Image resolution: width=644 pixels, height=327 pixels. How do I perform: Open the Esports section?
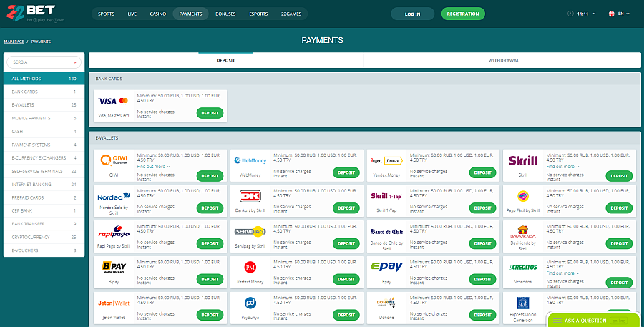point(258,14)
